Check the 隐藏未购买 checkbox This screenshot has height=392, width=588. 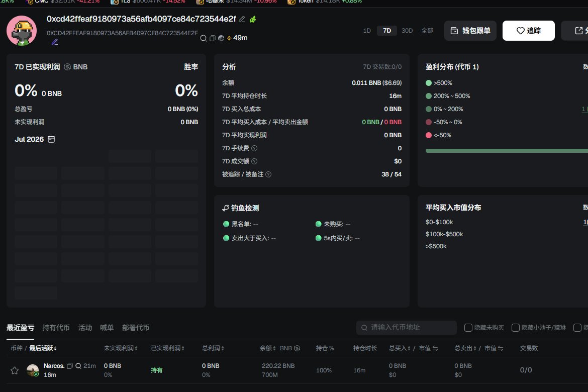click(468, 328)
